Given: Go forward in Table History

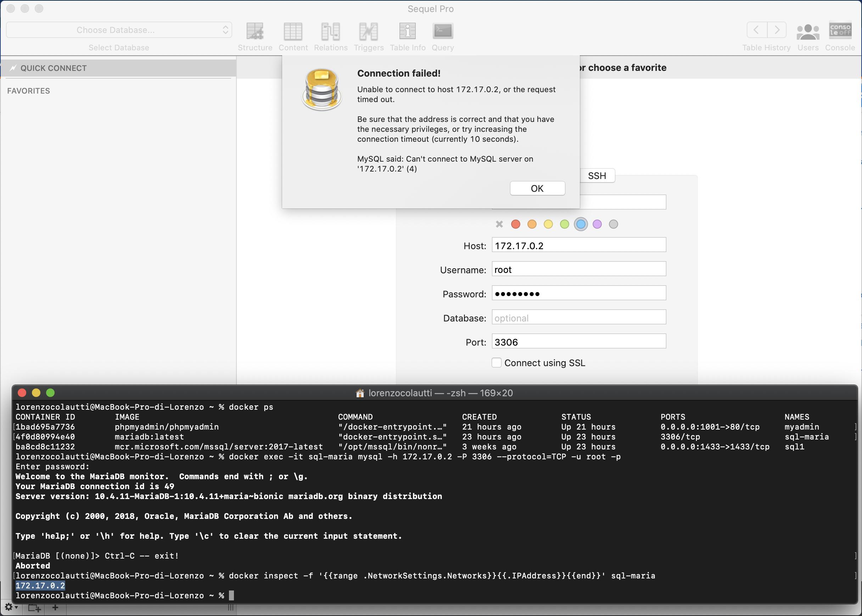Looking at the screenshot, I should 777,30.
